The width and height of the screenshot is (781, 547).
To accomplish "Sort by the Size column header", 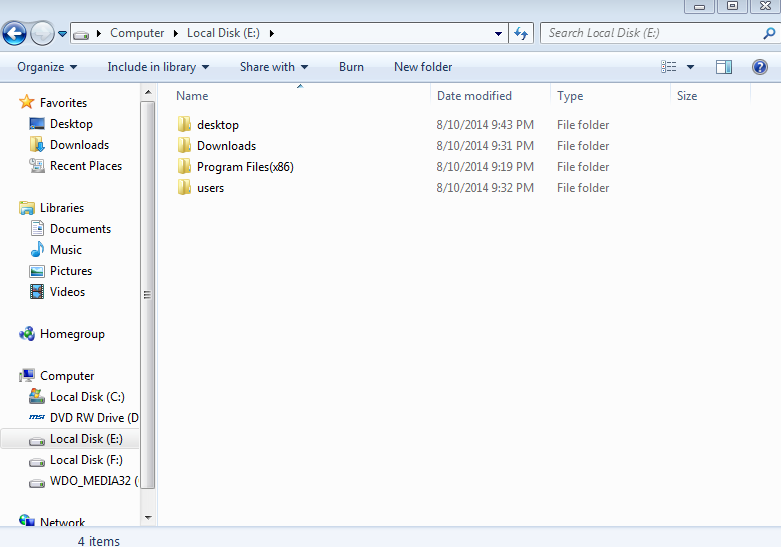I will pyautogui.click(x=687, y=96).
